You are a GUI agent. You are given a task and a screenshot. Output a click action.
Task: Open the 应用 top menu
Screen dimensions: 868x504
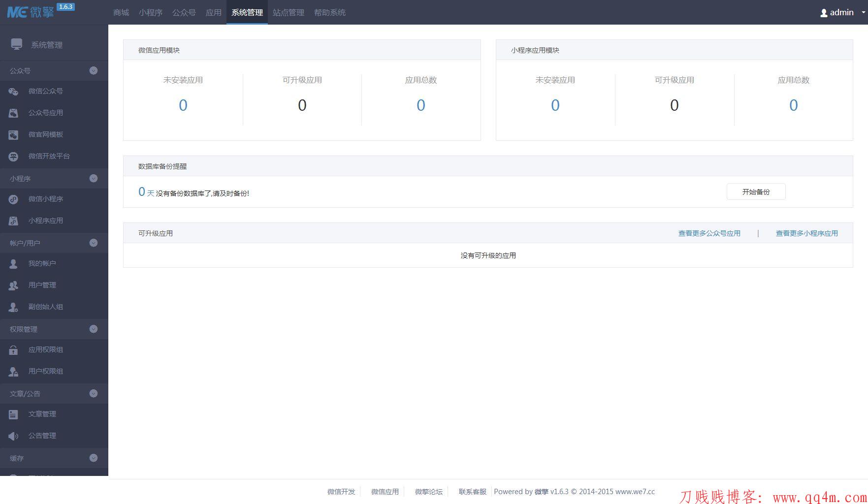[x=214, y=12]
